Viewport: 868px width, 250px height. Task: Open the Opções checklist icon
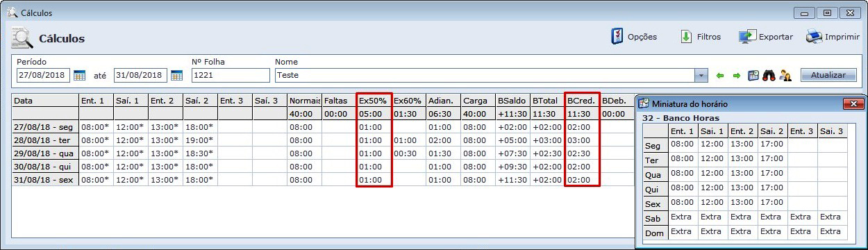[x=617, y=37]
